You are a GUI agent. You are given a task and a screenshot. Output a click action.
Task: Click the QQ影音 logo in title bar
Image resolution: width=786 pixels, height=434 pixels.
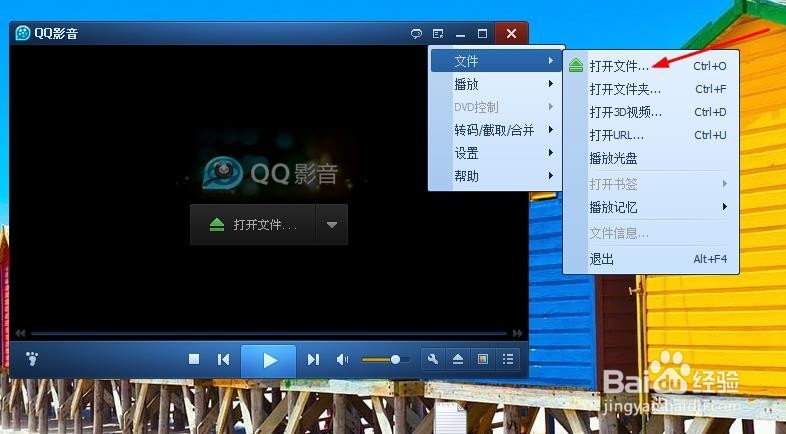[x=23, y=33]
